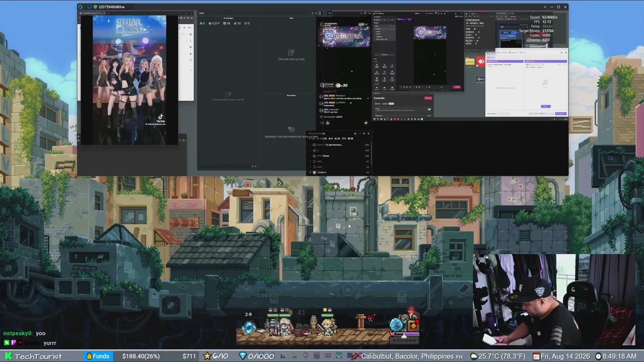Screen dimensions: 644x362
Task: Click the grid layout icon above the live chat
Action: pyautogui.click(x=320, y=13)
